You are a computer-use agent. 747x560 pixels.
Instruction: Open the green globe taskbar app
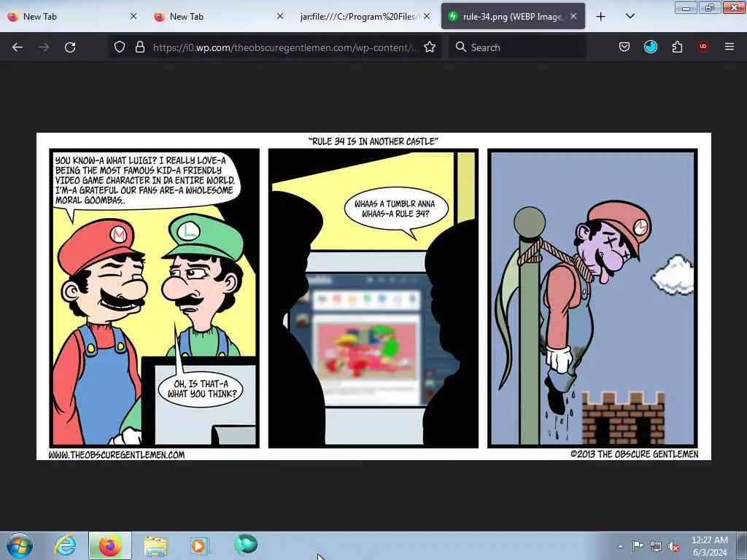[246, 545]
